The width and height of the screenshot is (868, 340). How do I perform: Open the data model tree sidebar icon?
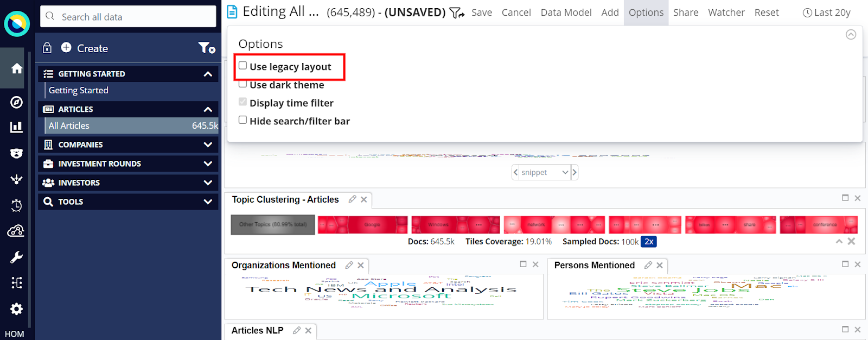[x=17, y=282]
